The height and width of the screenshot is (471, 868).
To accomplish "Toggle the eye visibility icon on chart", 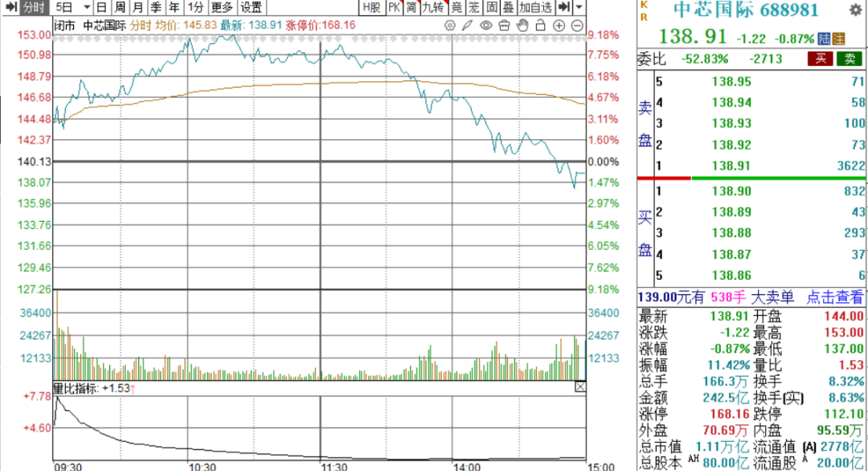I will [486, 26].
